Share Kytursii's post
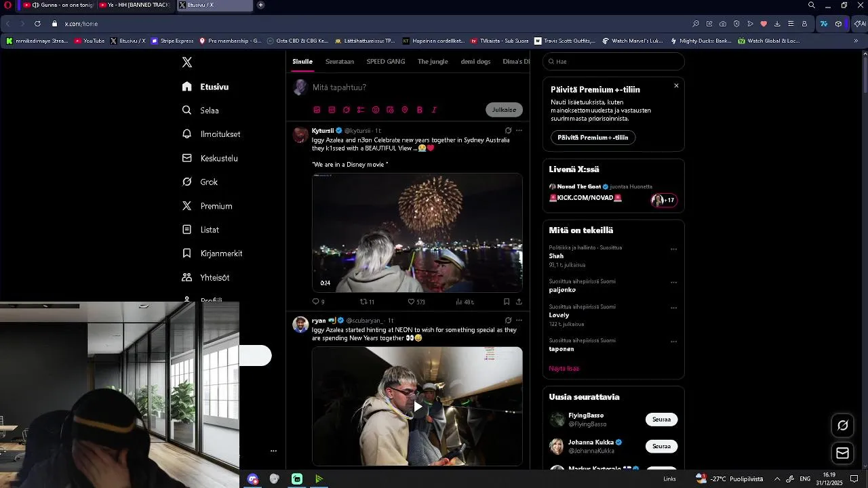This screenshot has height=488, width=868. click(x=519, y=302)
